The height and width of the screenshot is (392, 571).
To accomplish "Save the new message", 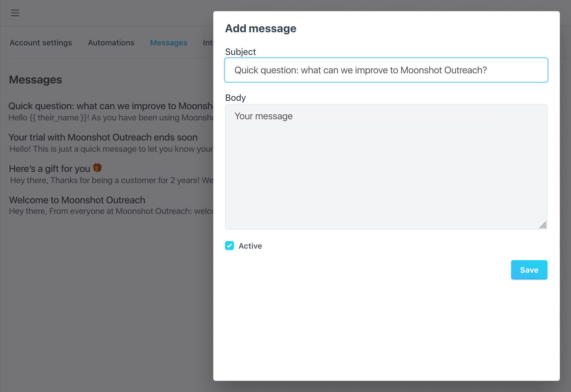I will pyautogui.click(x=529, y=270).
